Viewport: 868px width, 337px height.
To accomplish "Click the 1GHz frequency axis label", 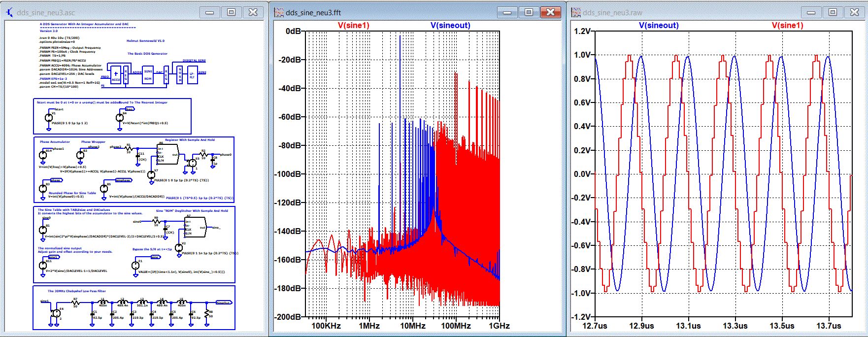I will (x=499, y=326).
